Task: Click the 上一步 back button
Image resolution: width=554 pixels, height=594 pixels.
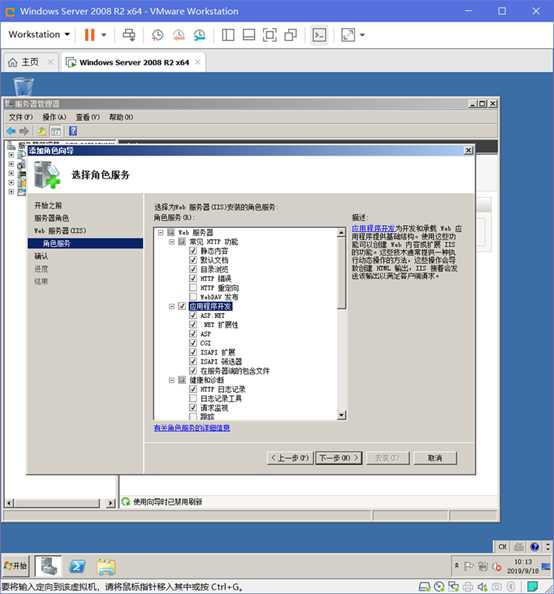Action: (291, 458)
